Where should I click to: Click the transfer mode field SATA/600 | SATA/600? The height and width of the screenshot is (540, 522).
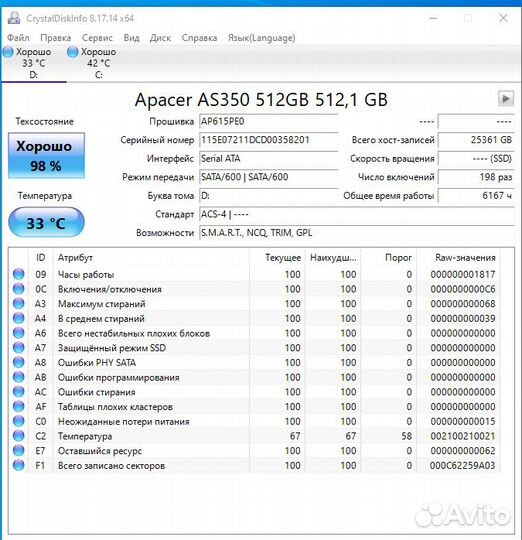tap(268, 177)
